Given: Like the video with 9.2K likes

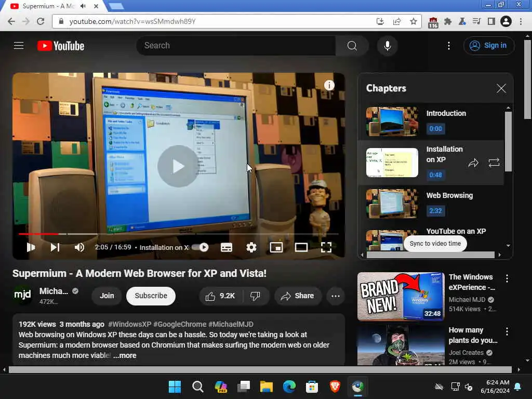Looking at the screenshot, I should coord(220,296).
